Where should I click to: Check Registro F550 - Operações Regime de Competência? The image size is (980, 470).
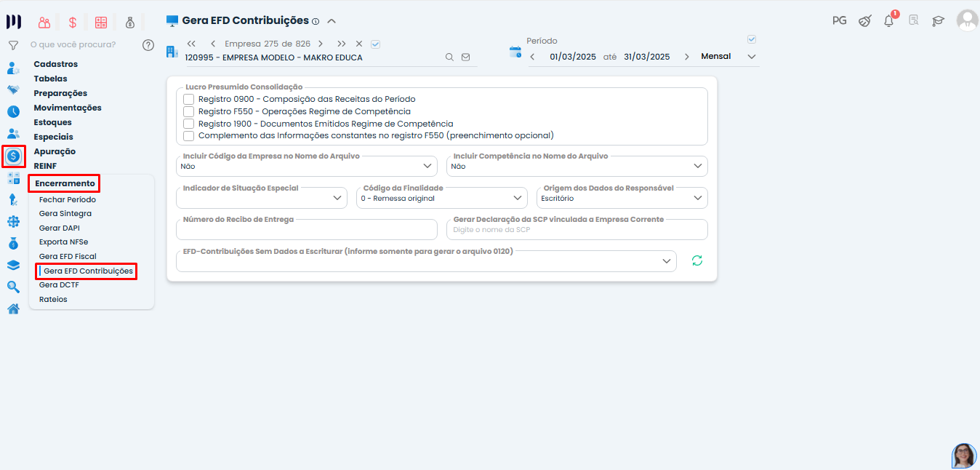189,111
